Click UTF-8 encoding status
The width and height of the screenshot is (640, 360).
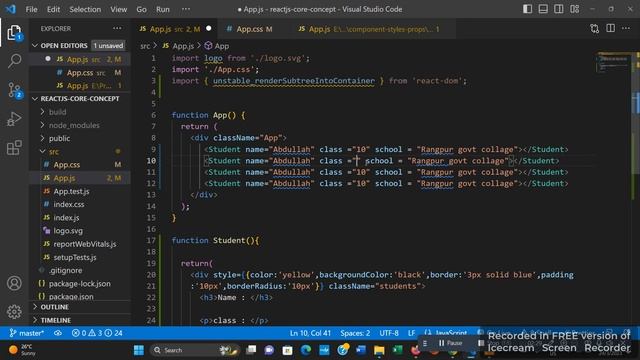click(389, 333)
